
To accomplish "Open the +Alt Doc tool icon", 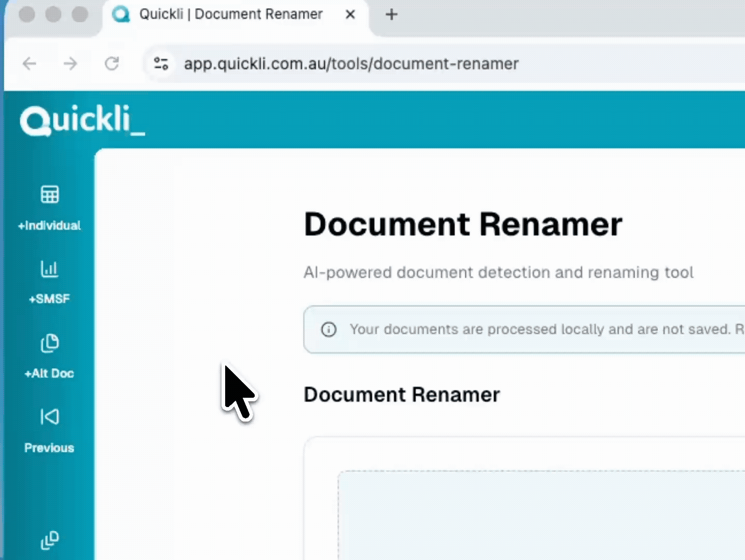I will [49, 343].
